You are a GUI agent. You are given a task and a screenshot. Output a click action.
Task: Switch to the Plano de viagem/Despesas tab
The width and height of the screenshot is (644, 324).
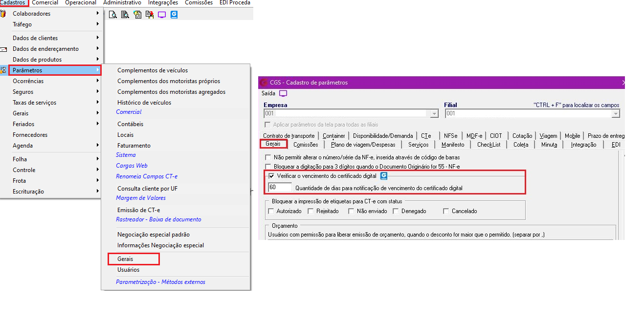[362, 145]
